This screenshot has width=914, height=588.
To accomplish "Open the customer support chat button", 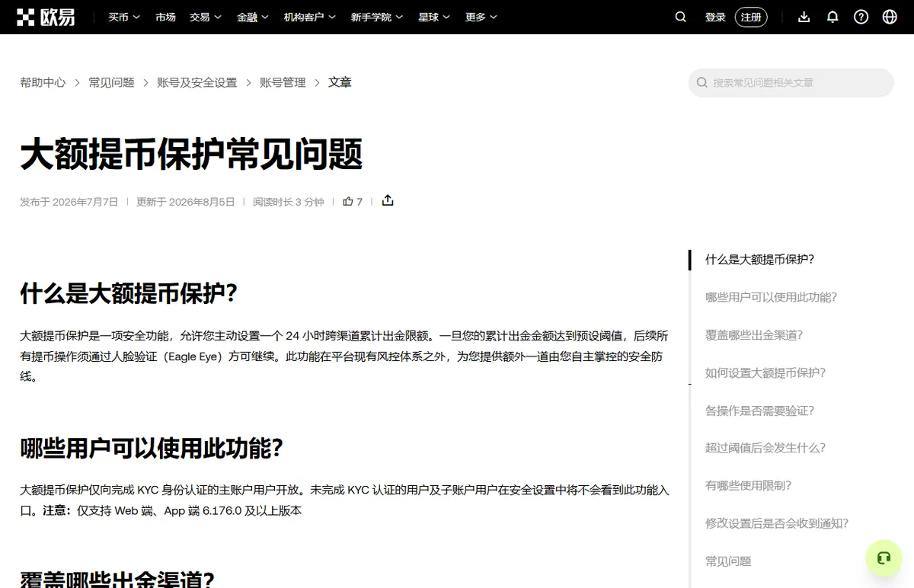I will pyautogui.click(x=884, y=558).
